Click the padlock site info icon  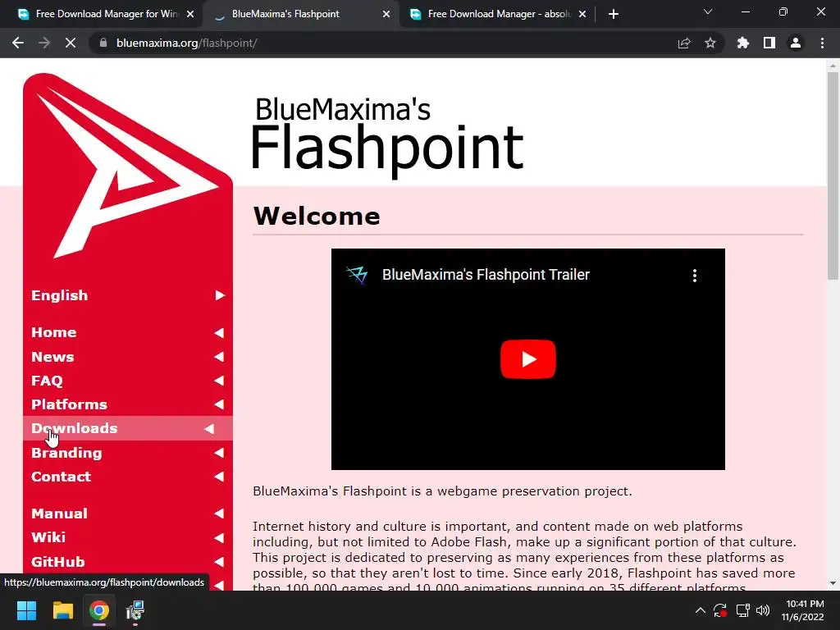point(103,43)
